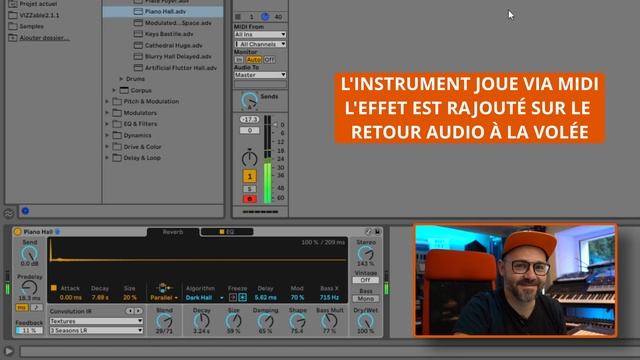Expand the EQ & Filters folder
Viewport: 640px width, 360px height.
(107, 124)
